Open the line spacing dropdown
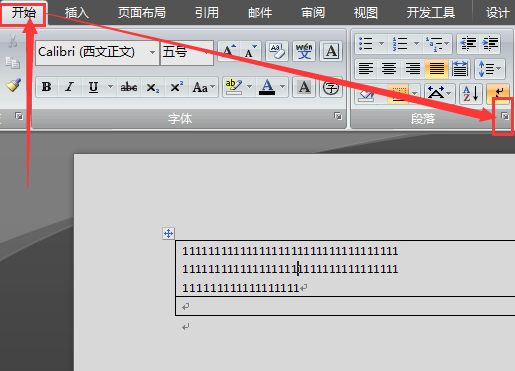Viewport: 515px width, 371px height. (x=490, y=69)
